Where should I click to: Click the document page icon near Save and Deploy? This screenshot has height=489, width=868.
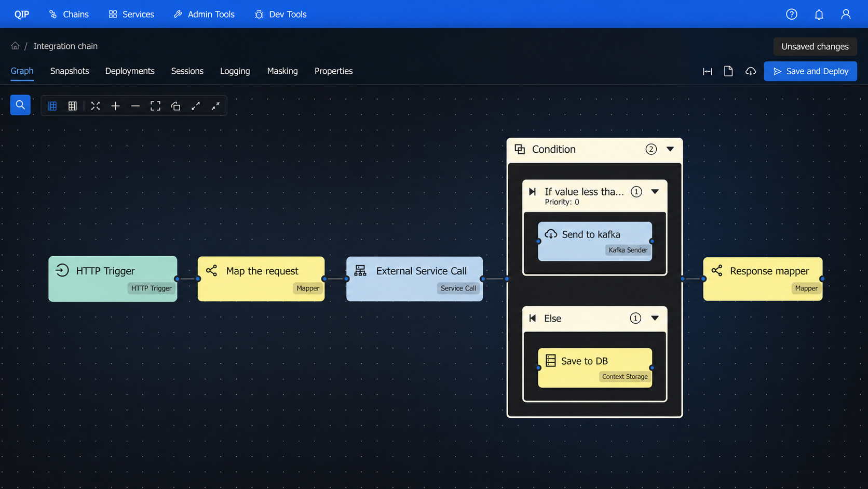[x=728, y=71]
